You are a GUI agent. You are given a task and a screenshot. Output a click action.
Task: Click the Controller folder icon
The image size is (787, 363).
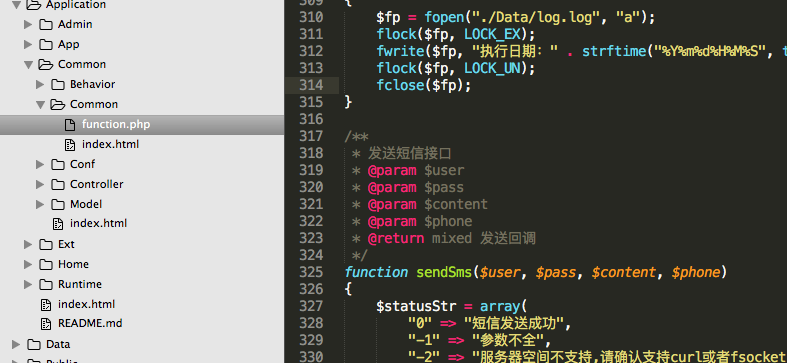(x=58, y=184)
